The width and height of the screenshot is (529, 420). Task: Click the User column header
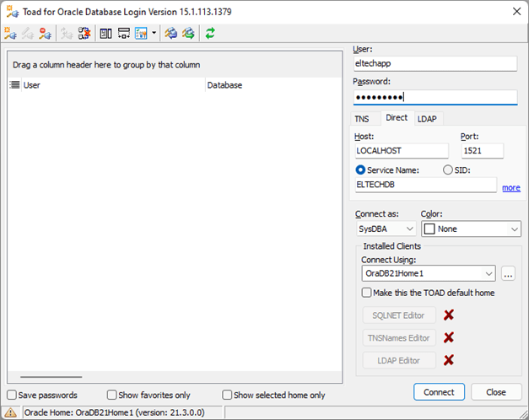(x=113, y=85)
